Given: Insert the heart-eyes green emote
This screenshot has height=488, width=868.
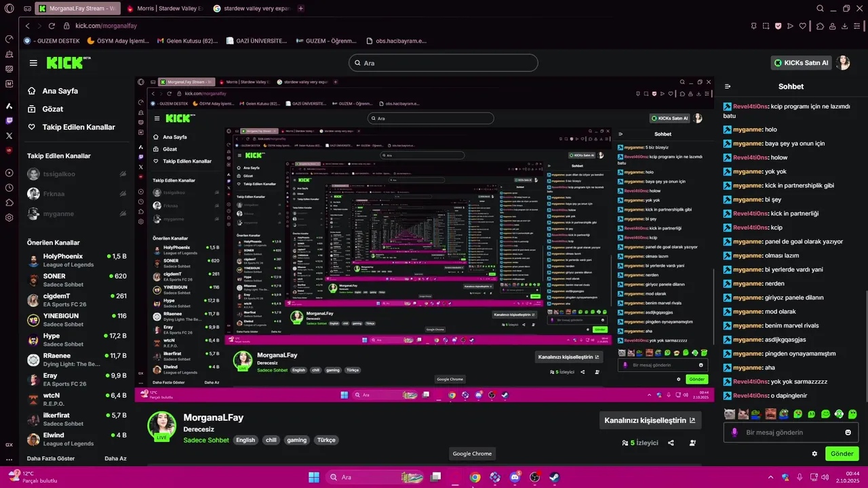Looking at the screenshot, I should coord(797,413).
